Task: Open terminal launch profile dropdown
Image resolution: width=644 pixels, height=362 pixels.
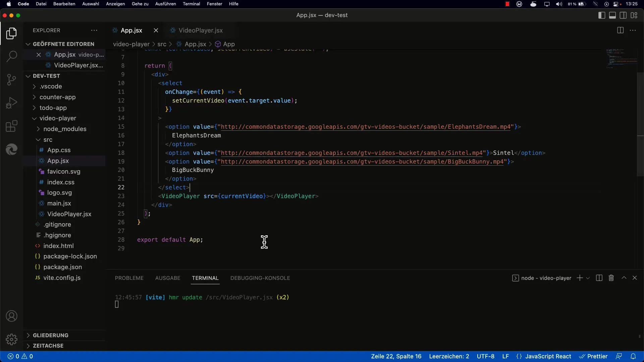Action: (x=588, y=278)
